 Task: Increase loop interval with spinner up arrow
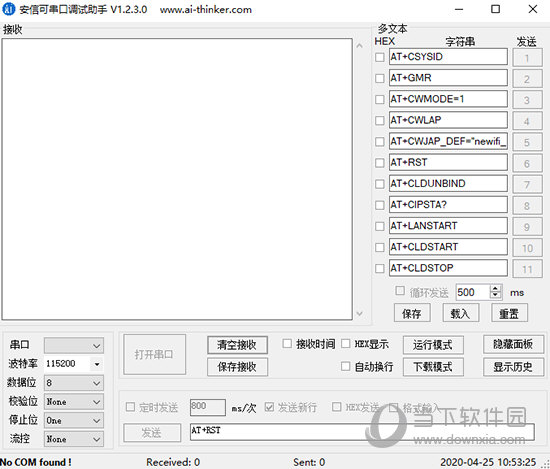coord(495,289)
